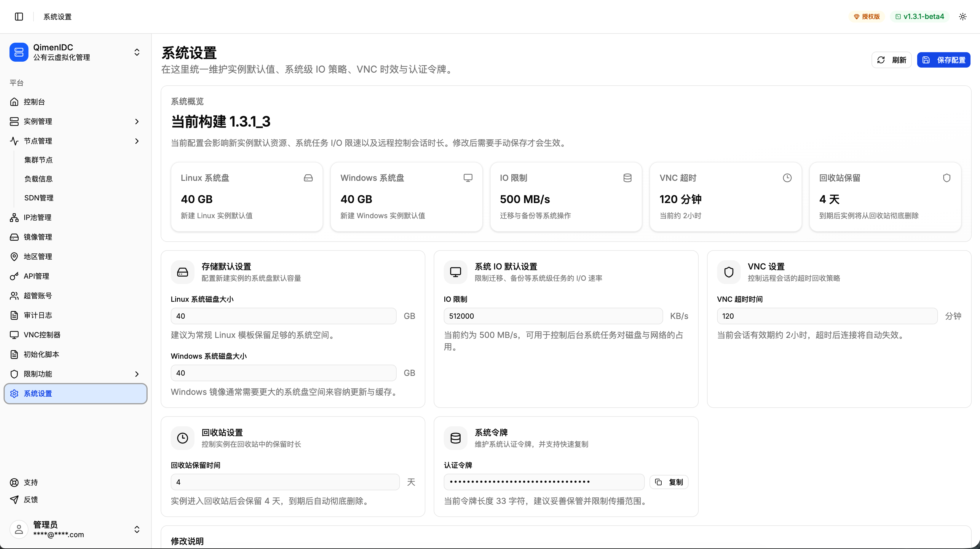This screenshot has height=549, width=980.
Task: Click the QimenIDC logo icon
Action: pyautogui.click(x=19, y=52)
